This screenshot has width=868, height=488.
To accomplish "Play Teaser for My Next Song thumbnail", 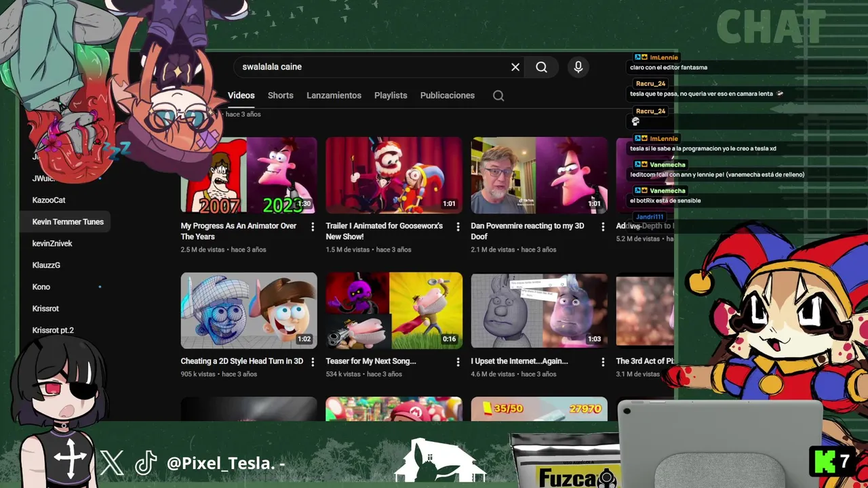I will (394, 310).
